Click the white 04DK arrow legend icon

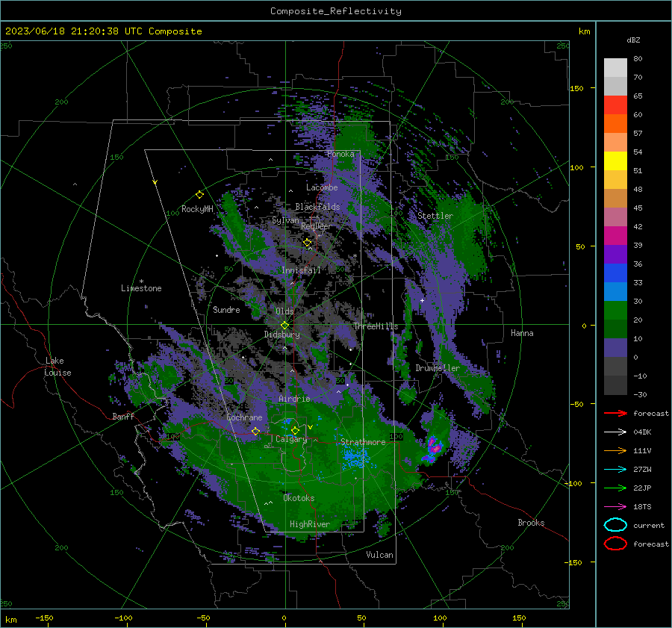(x=615, y=432)
